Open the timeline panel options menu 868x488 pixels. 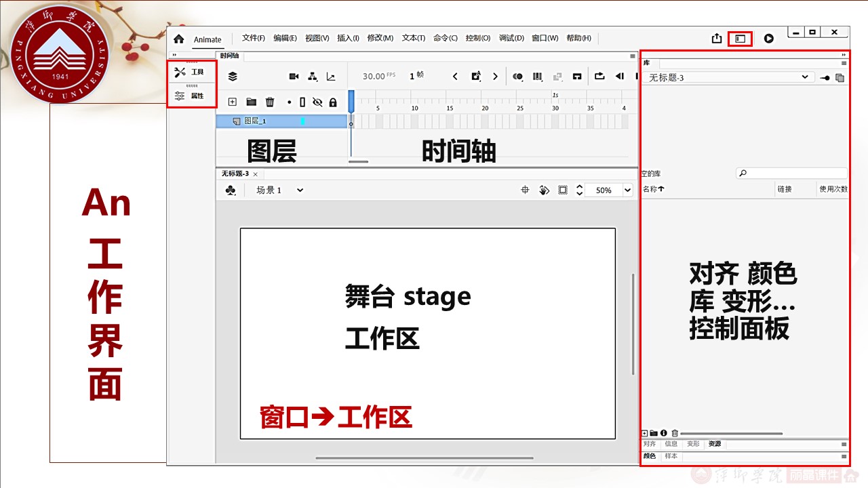[x=632, y=56]
